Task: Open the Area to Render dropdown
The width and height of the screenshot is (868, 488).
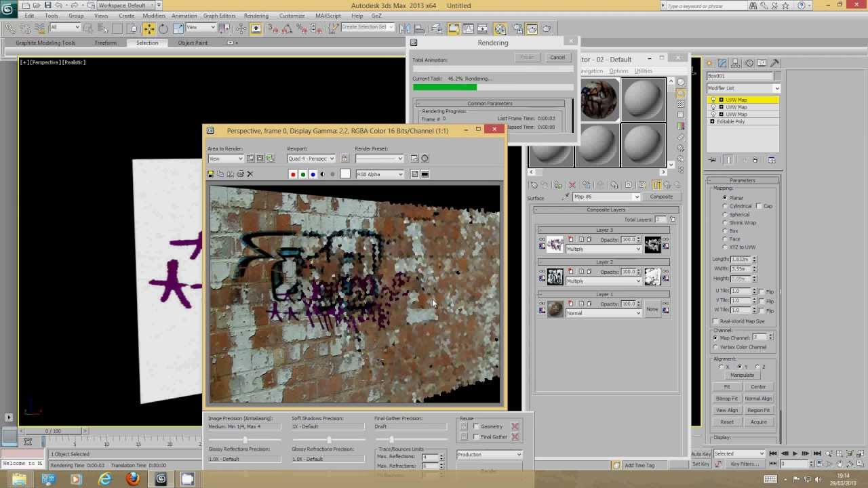Action: pyautogui.click(x=226, y=159)
